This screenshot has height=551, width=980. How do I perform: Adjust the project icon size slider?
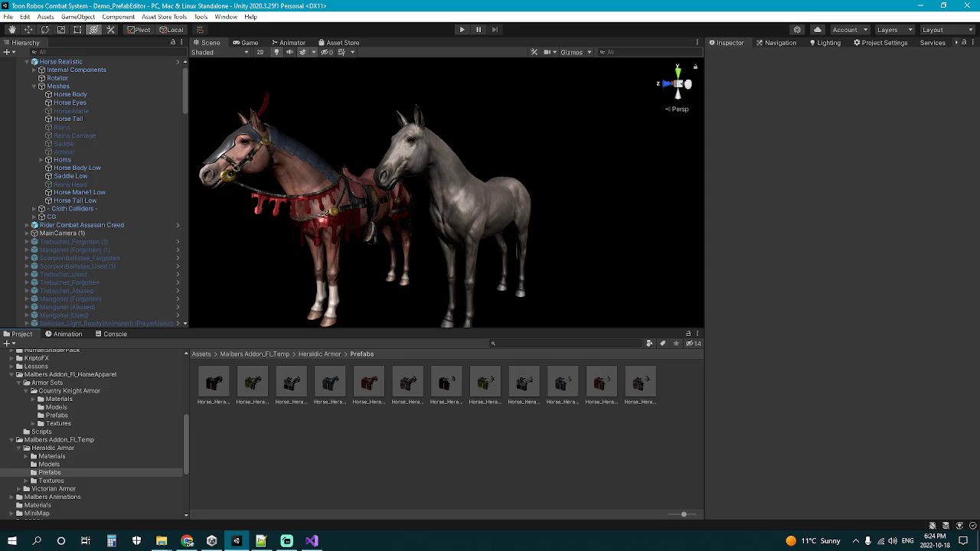[x=684, y=514]
